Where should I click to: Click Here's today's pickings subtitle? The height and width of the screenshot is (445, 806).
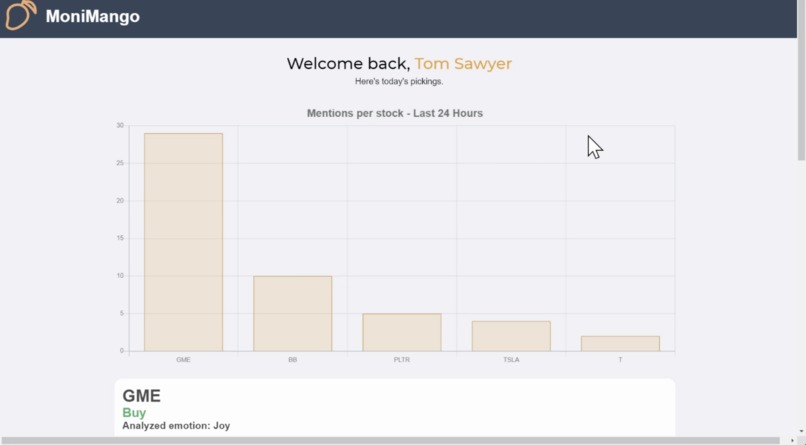pos(399,81)
